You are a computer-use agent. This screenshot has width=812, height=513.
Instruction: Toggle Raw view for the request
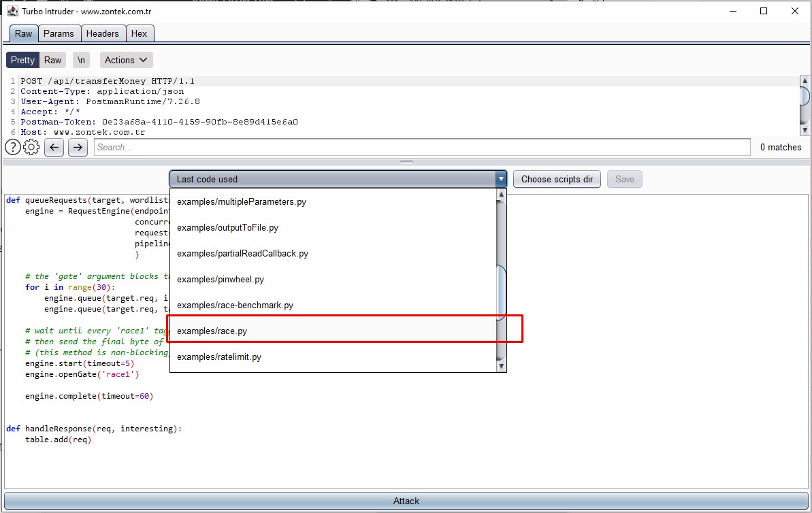coord(52,60)
